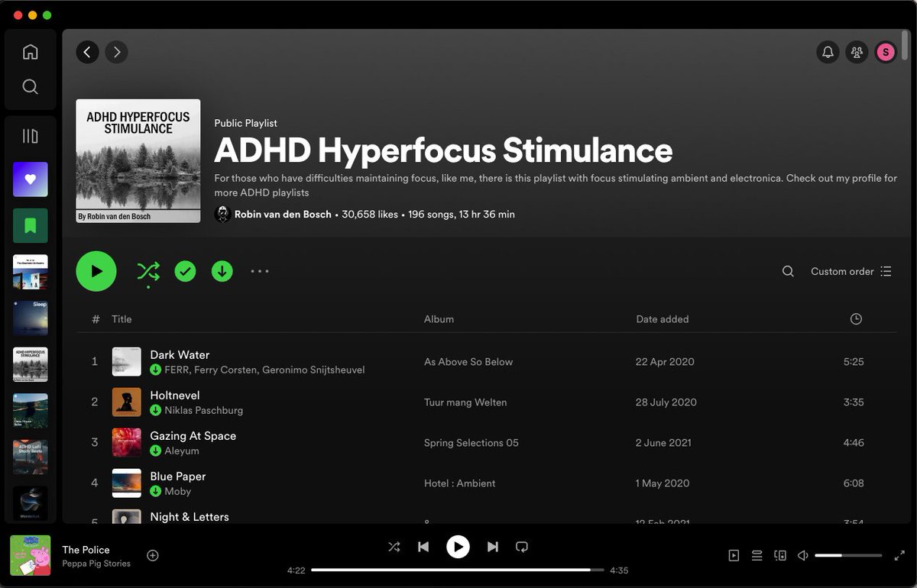Open now playing Peppa Pig cover art
Image resolution: width=917 pixels, height=588 pixels.
point(31,555)
